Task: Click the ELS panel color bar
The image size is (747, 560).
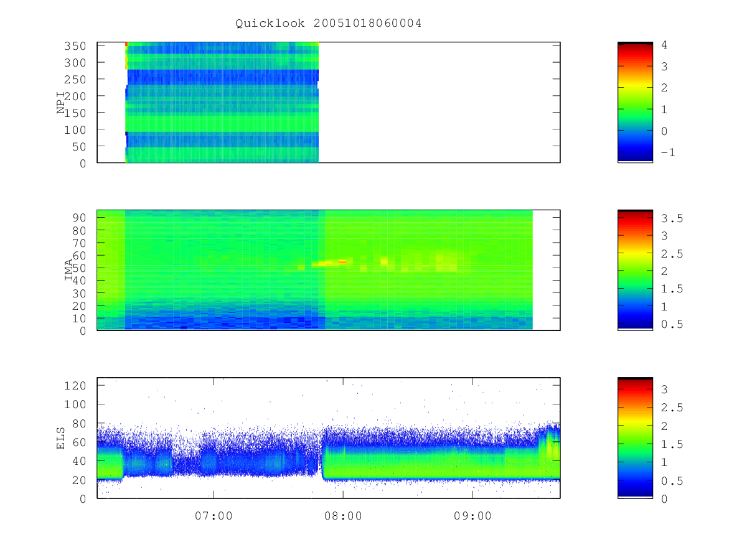Action: coord(635,437)
